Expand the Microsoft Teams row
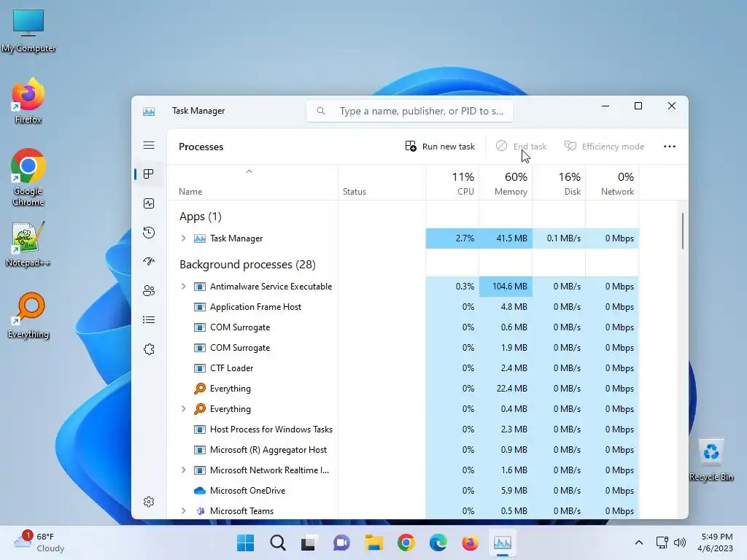 coord(183,510)
